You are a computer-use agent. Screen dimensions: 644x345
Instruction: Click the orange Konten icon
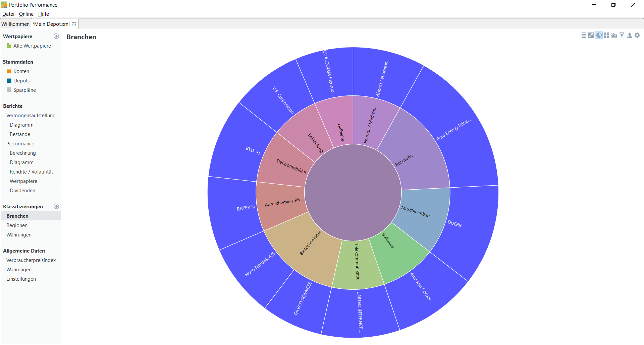(9, 71)
